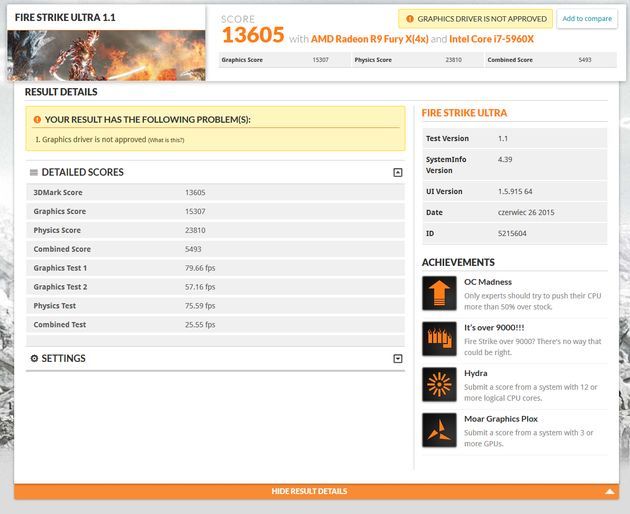
Task: Expand the Settings section
Action: tap(397, 358)
